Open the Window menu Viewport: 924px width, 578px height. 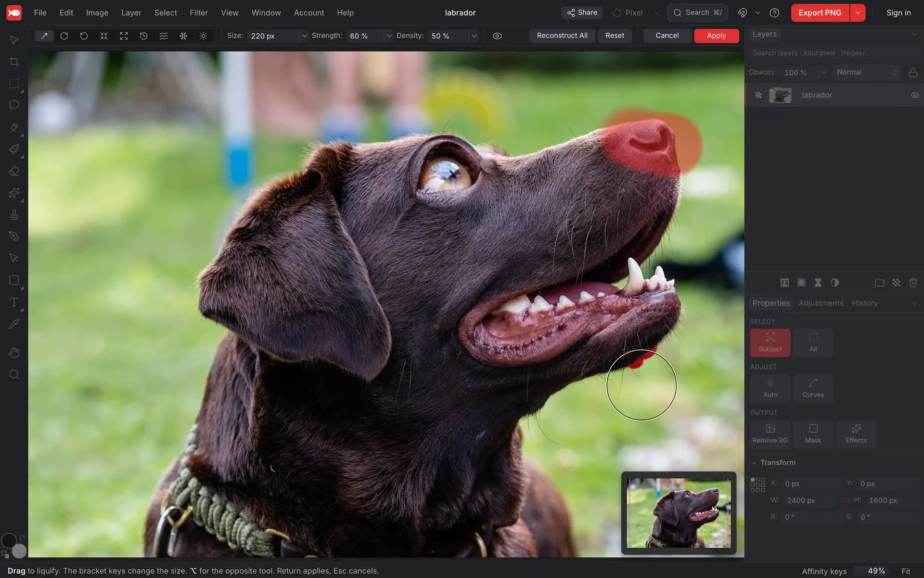266,13
